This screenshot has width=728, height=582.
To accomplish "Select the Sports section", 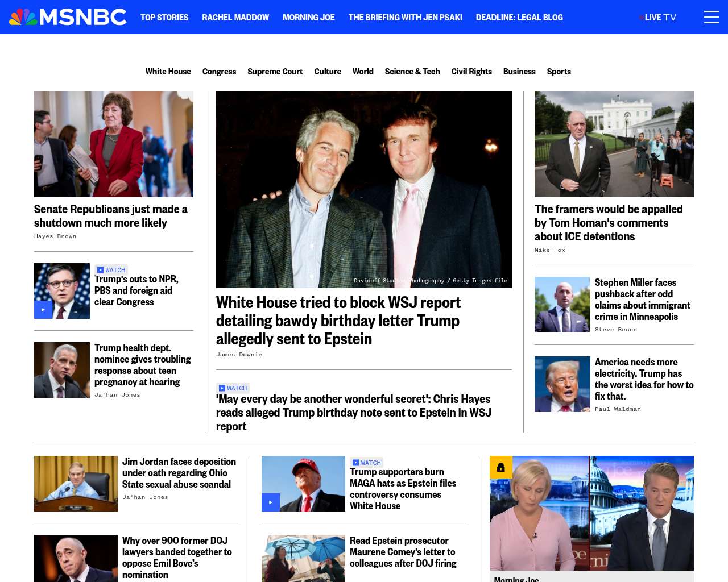I will coord(559,72).
